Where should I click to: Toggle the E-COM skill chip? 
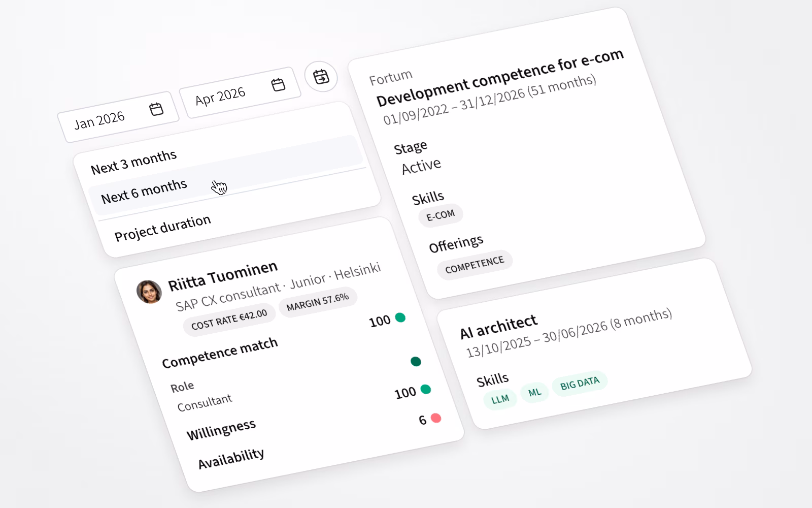pyautogui.click(x=440, y=214)
